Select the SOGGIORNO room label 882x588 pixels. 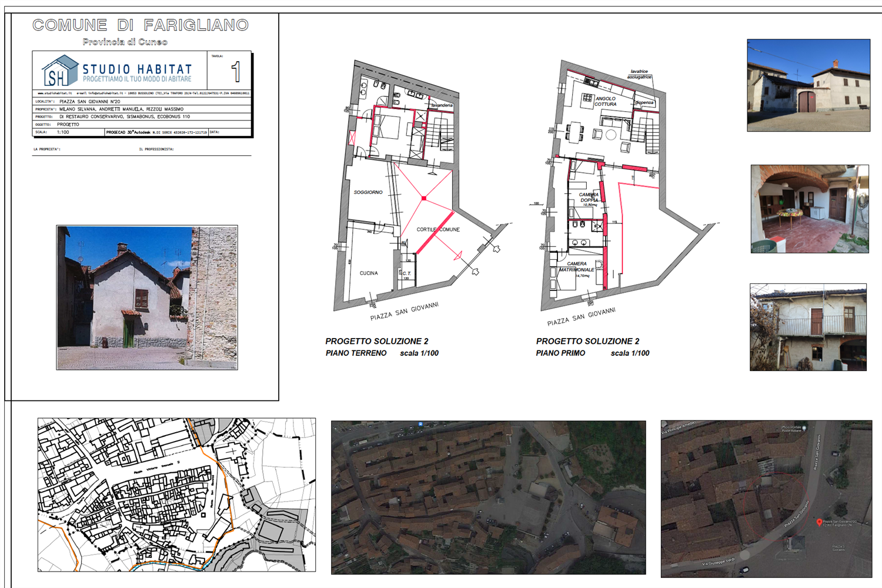click(x=368, y=192)
